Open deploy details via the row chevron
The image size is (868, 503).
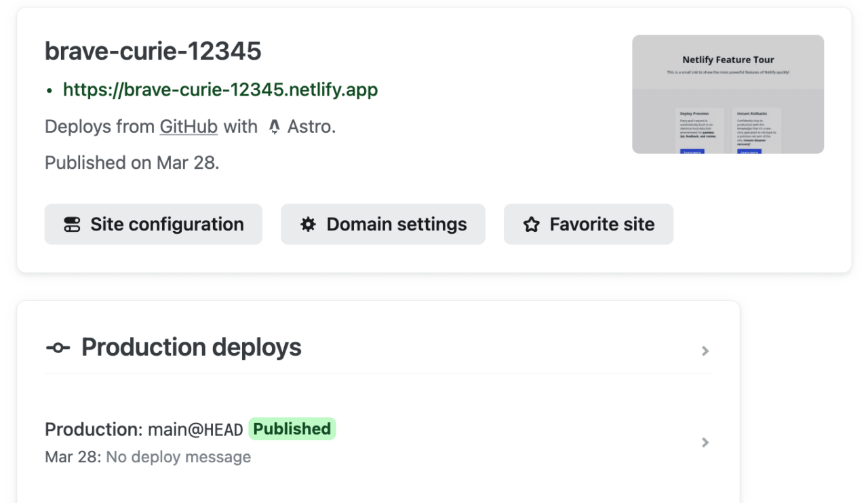click(x=705, y=442)
